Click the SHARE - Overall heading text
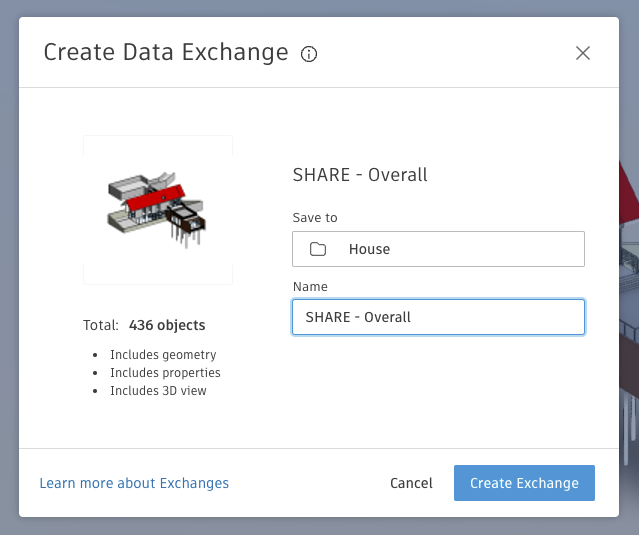The height and width of the screenshot is (535, 639). pos(360,175)
